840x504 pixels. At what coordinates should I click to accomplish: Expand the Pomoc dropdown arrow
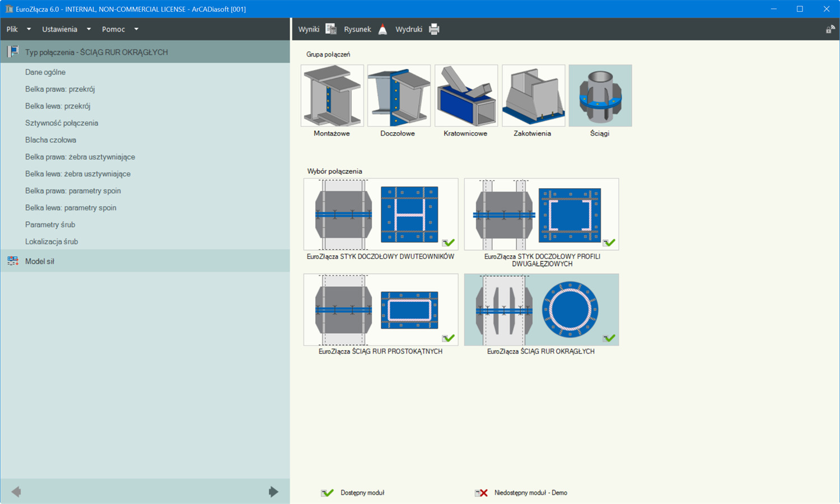tap(136, 29)
